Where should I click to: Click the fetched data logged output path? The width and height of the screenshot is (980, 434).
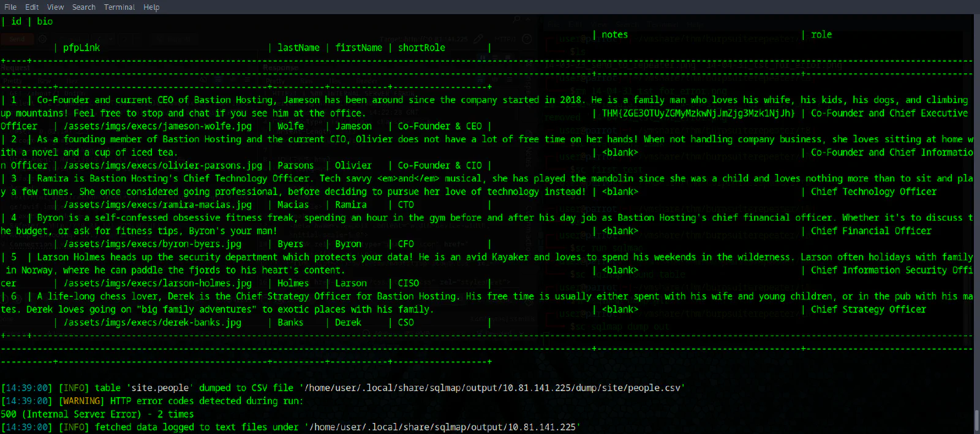442,427
